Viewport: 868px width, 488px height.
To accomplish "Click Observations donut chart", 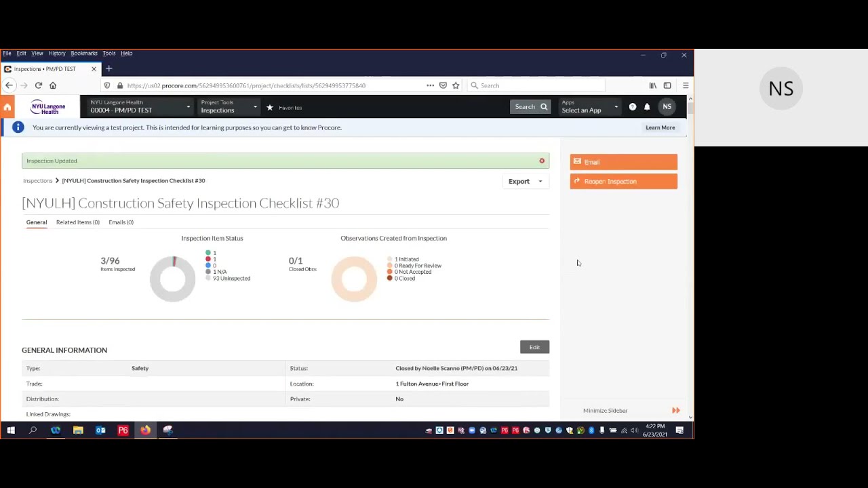I will click(x=354, y=279).
